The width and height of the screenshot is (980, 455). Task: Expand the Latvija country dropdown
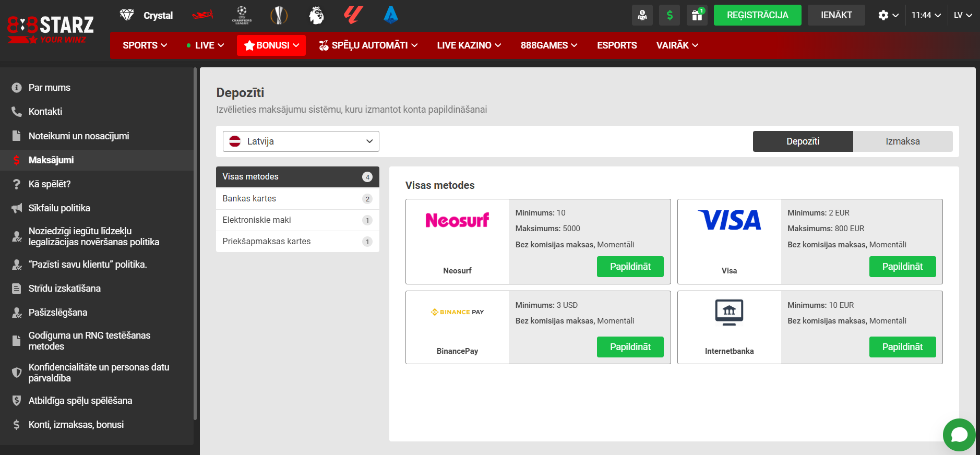pyautogui.click(x=301, y=141)
